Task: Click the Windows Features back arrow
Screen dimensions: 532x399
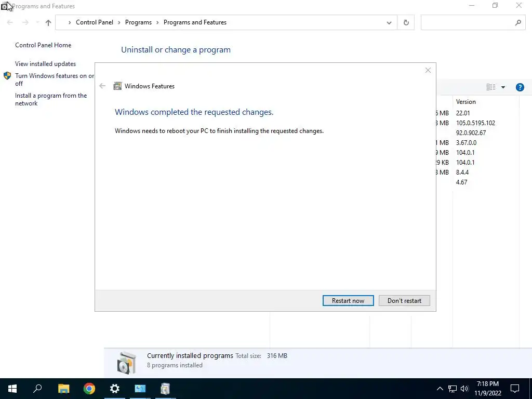Action: [102, 86]
